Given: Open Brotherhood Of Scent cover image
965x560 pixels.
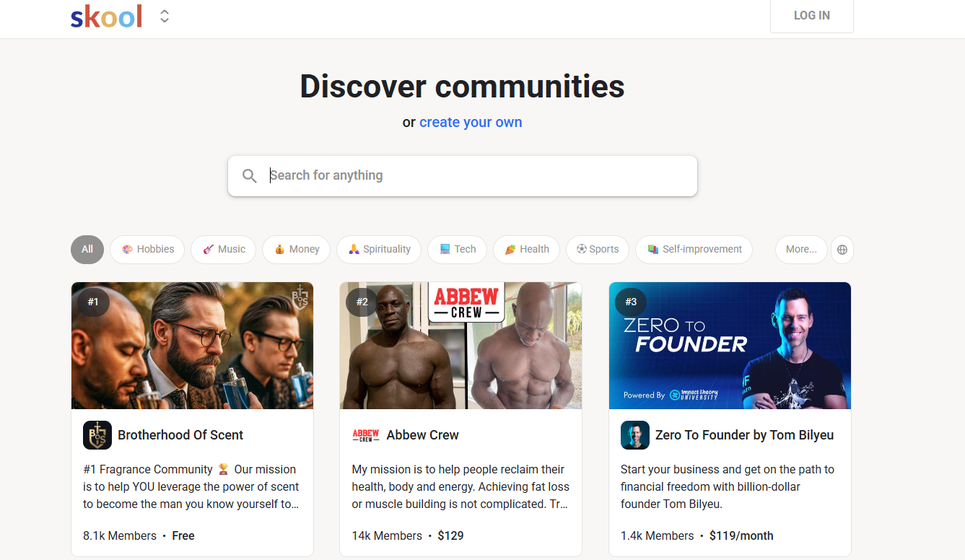Looking at the screenshot, I should [192, 346].
